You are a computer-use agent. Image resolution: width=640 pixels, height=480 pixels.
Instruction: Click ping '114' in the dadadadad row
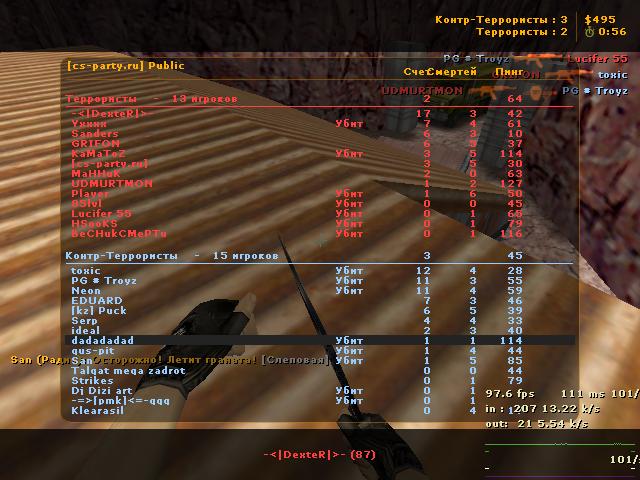(x=511, y=340)
